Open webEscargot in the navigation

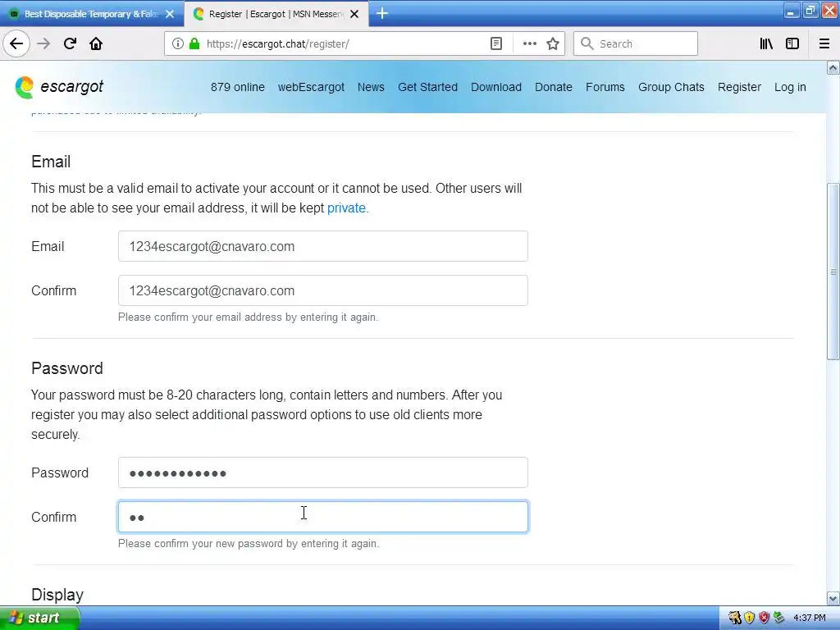point(311,87)
